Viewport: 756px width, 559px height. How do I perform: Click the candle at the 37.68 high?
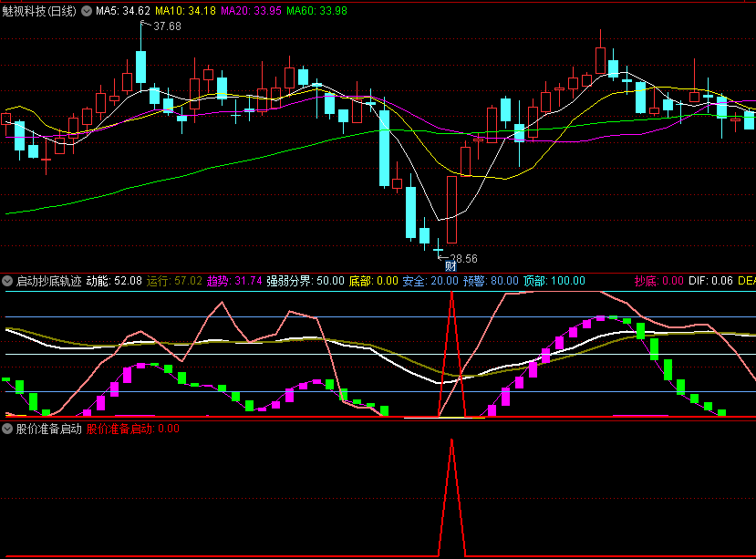tap(140, 67)
